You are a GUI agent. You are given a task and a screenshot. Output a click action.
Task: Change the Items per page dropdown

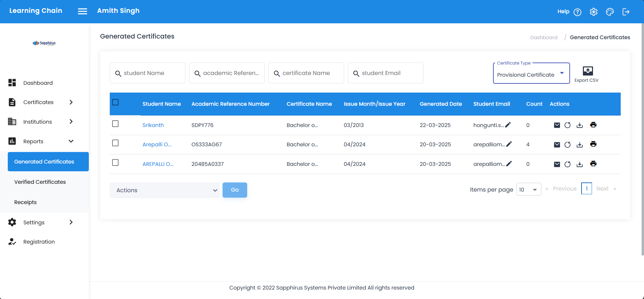(x=528, y=190)
